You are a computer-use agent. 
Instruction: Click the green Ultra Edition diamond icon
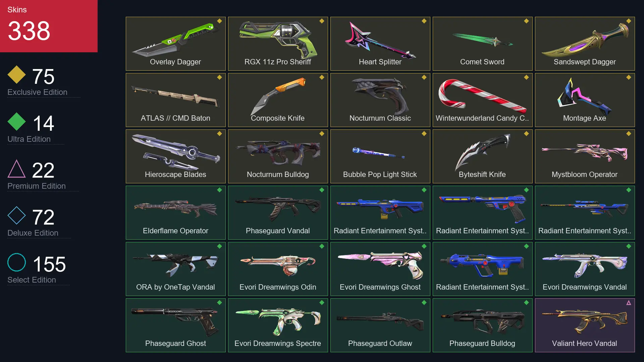pos(16,122)
